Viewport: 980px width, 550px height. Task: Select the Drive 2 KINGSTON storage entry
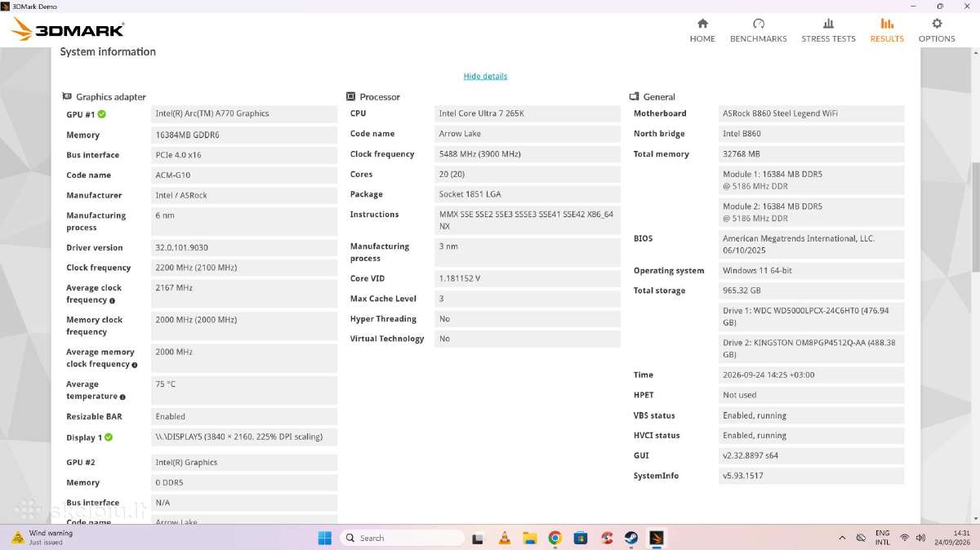812,348
